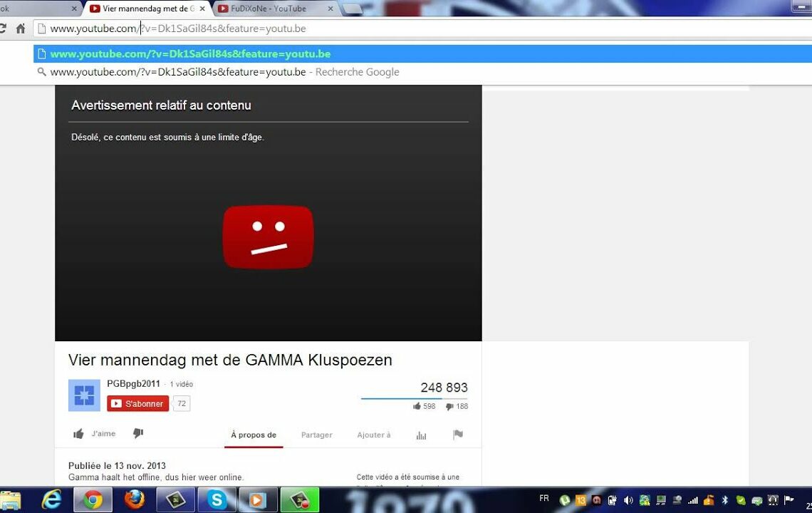Open Firefox from the taskbar
The image size is (812, 513).
pos(134,499)
